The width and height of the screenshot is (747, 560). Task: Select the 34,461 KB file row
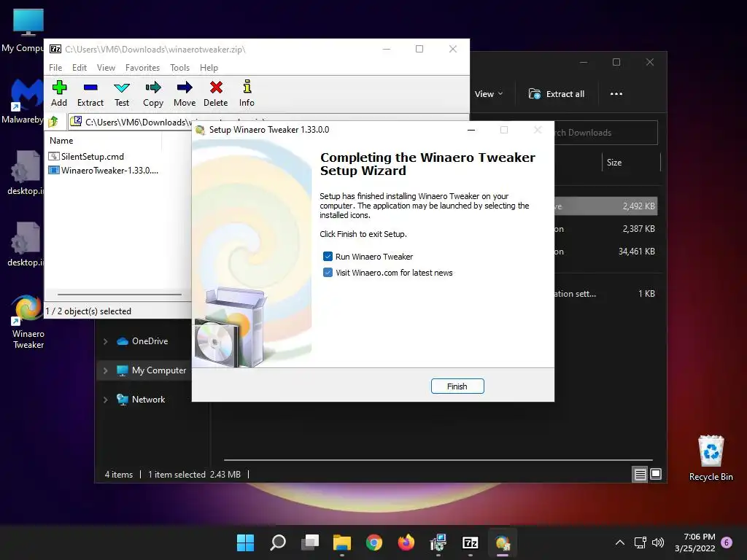605,252
